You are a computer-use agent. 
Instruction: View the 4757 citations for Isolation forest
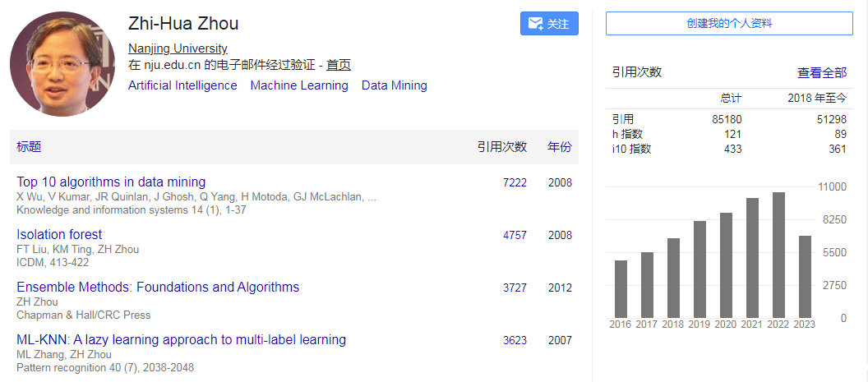tap(515, 235)
